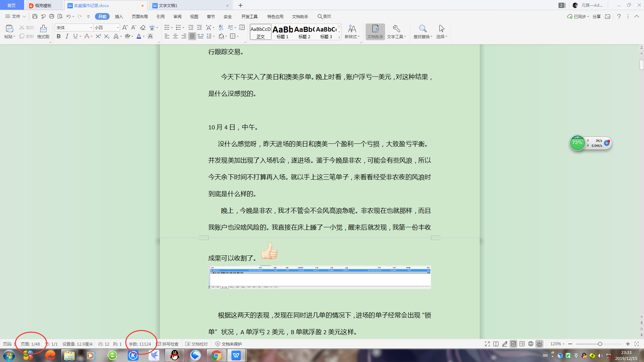Apply the 标题 1 heading style

coord(282,32)
